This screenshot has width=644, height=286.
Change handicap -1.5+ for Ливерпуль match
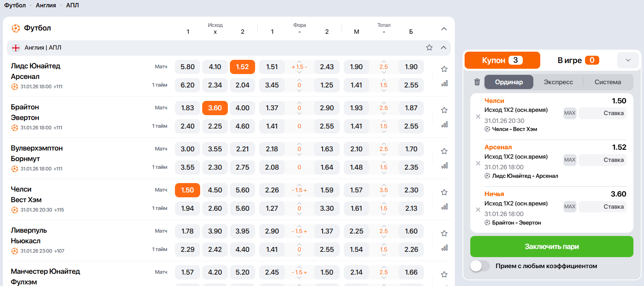[299, 231]
